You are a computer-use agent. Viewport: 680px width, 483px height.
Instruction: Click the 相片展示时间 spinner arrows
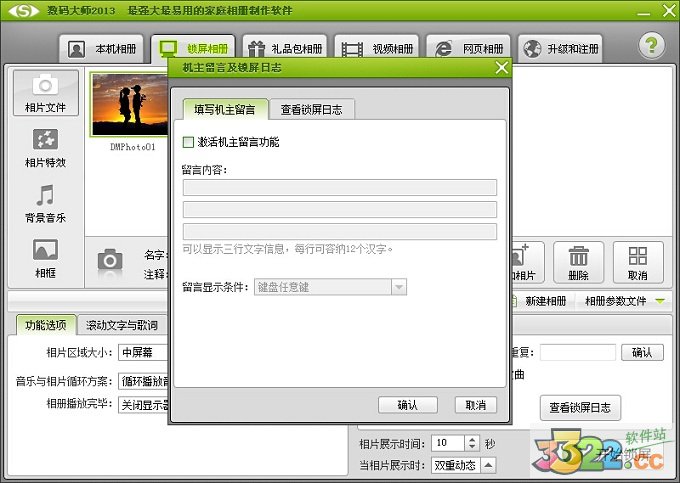tap(472, 443)
